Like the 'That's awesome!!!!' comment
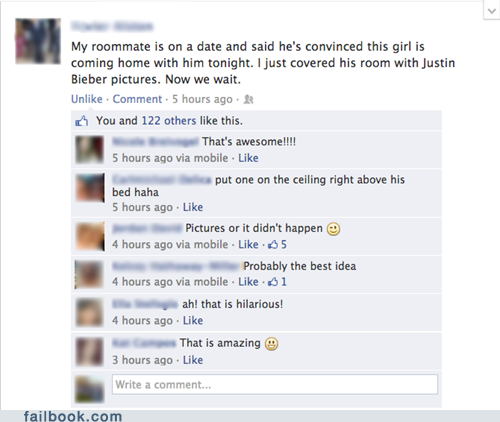The image size is (500, 422). click(x=248, y=158)
